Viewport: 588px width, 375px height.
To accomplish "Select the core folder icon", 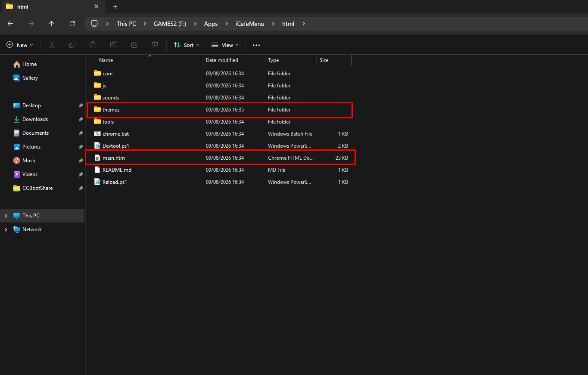I will pos(97,74).
